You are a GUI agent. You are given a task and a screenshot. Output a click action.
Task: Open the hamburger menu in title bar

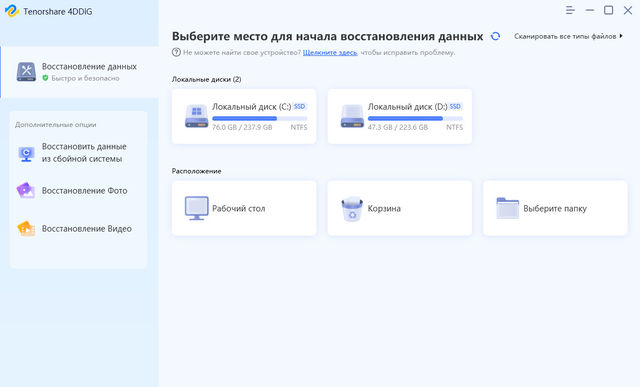[x=570, y=10]
